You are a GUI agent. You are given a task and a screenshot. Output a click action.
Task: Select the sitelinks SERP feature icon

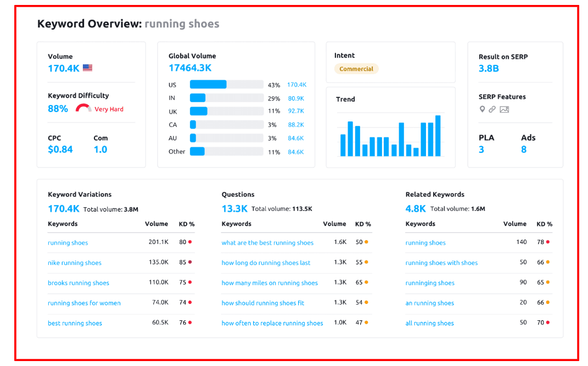[x=491, y=109]
